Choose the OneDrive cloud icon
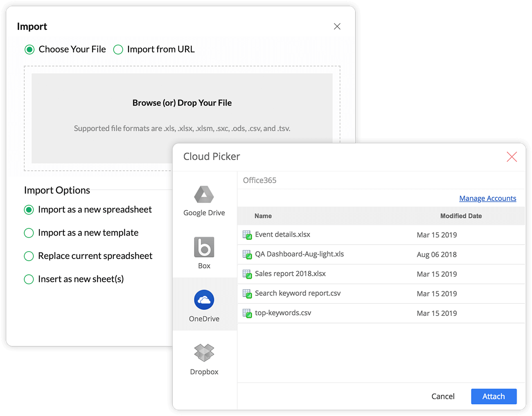Viewport: 532px width, 416px height. click(x=204, y=300)
